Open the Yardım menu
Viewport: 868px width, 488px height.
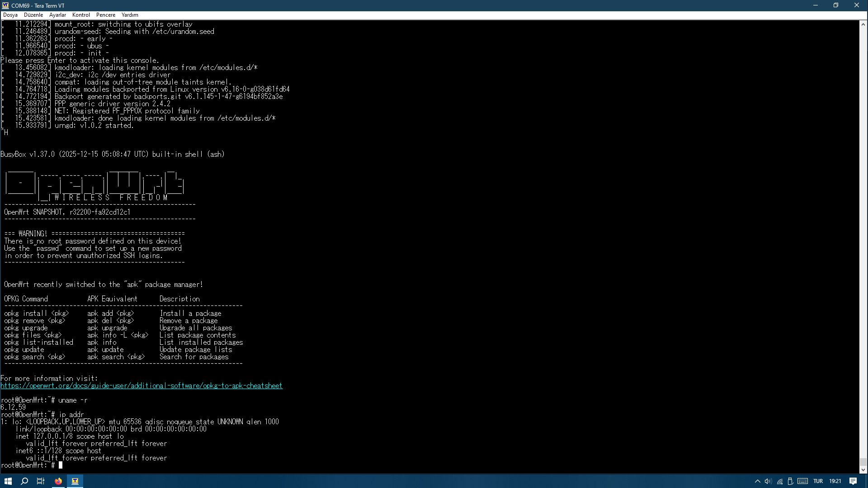(x=130, y=15)
